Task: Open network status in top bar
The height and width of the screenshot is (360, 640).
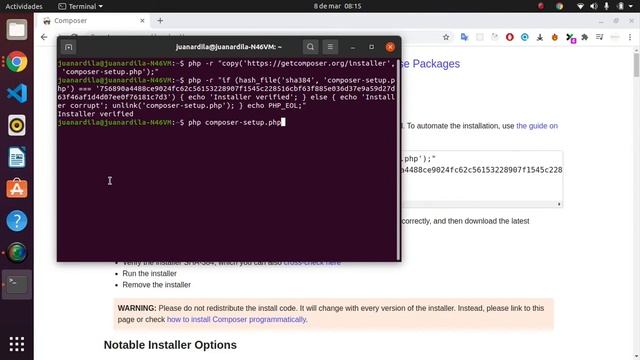Action: [580, 6]
